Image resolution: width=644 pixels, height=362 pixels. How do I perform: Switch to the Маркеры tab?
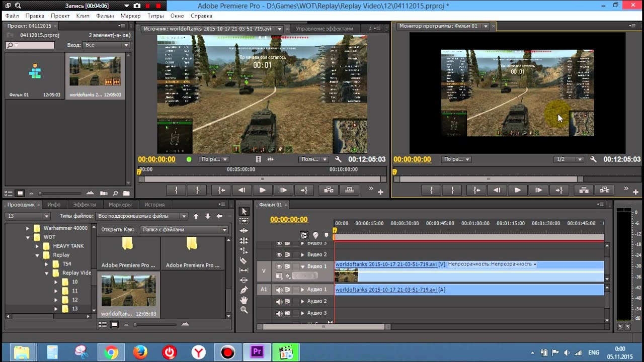click(120, 205)
